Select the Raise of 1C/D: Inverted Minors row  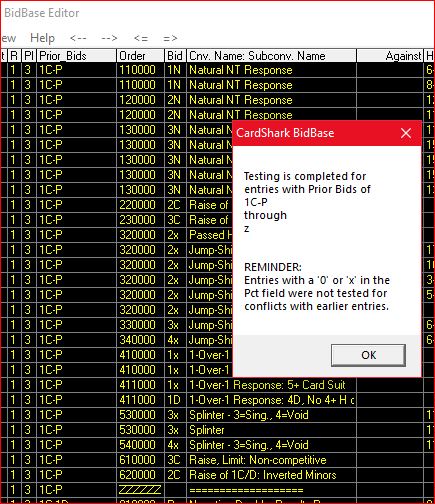[217, 475]
